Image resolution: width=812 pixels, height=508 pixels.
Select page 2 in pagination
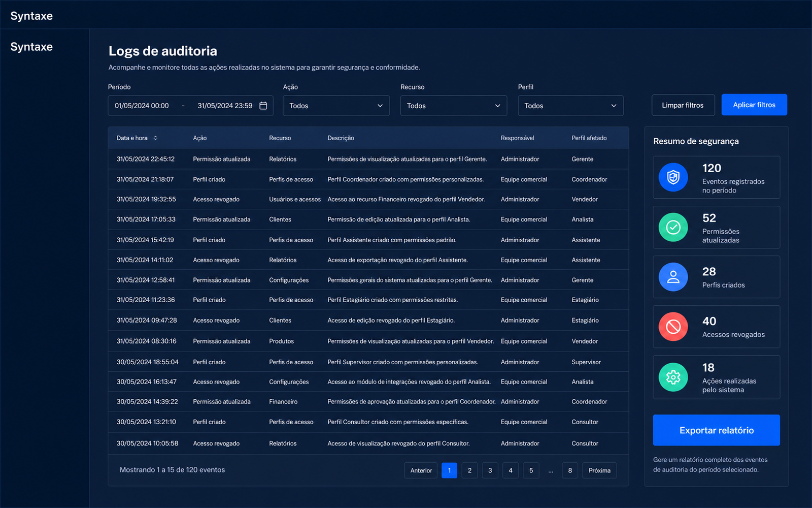click(x=469, y=470)
